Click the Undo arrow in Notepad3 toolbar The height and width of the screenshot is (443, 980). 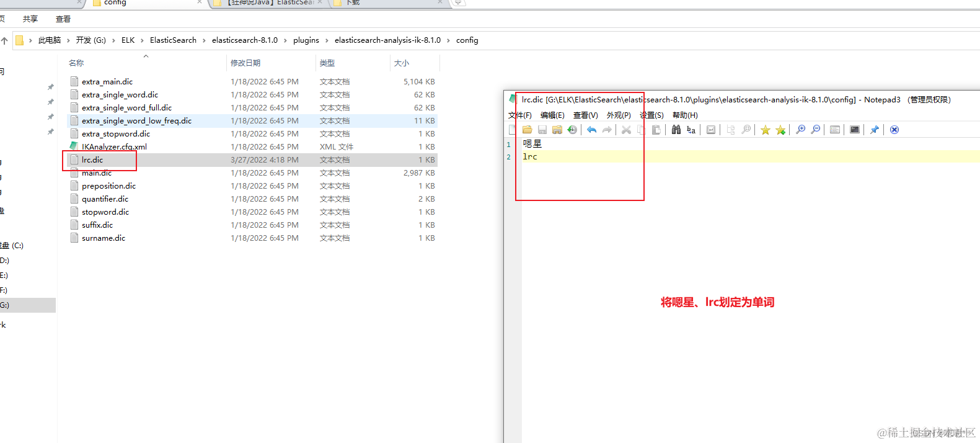592,130
